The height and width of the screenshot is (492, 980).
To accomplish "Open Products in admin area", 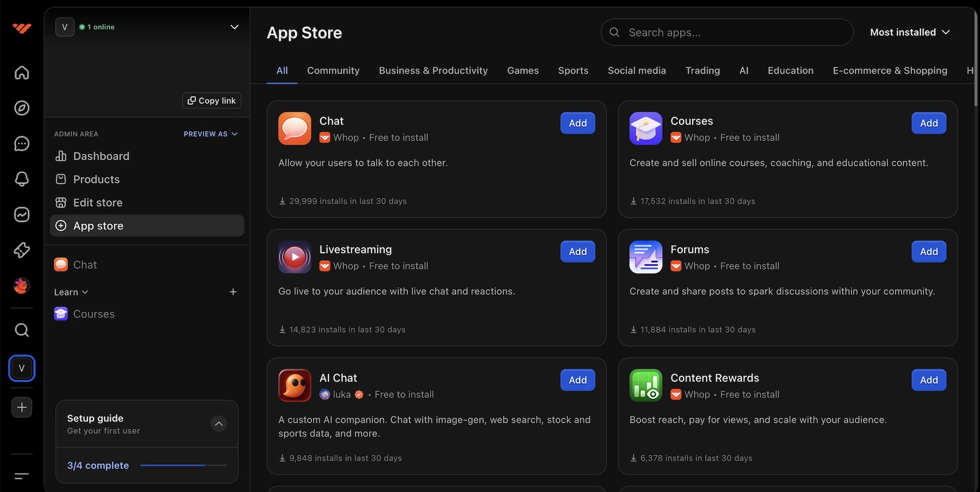I will [147, 180].
